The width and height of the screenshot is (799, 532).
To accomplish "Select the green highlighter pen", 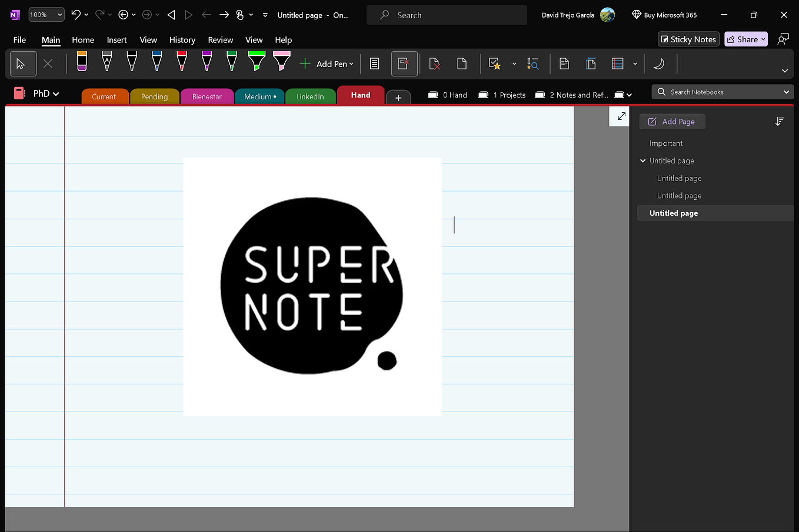I will [x=257, y=62].
